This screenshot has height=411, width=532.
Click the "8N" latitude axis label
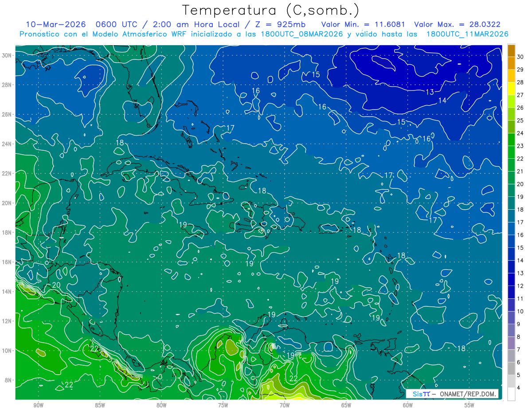click(8, 380)
